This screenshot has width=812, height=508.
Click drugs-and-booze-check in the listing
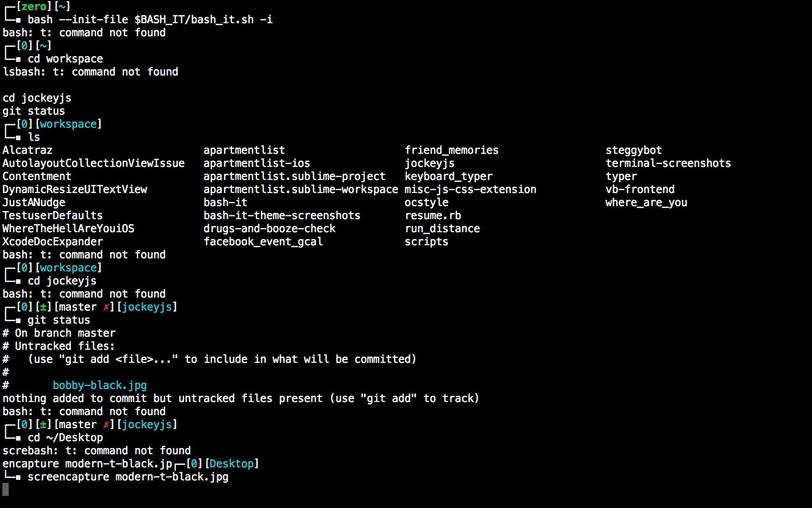269,229
